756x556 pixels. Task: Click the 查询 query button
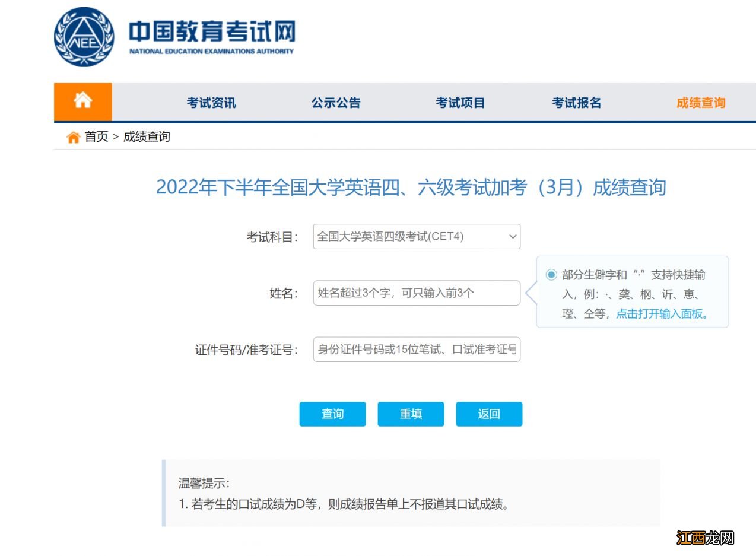click(x=332, y=414)
